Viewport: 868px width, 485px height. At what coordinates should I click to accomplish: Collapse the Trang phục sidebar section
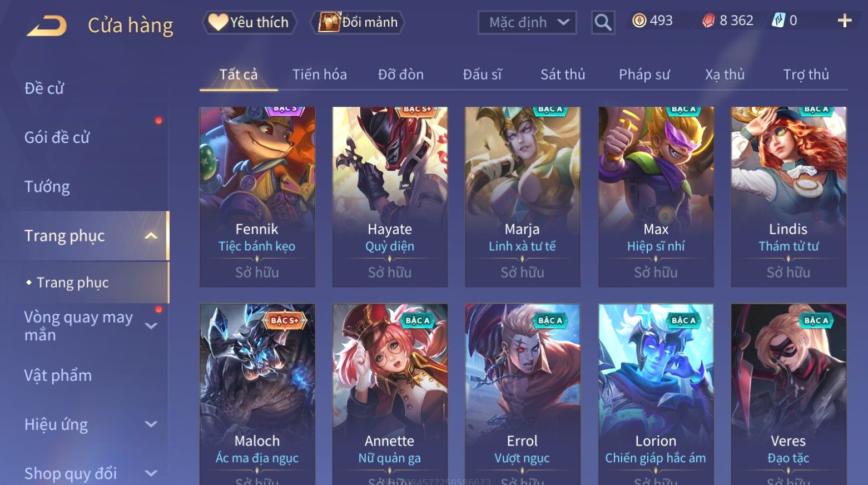click(151, 236)
